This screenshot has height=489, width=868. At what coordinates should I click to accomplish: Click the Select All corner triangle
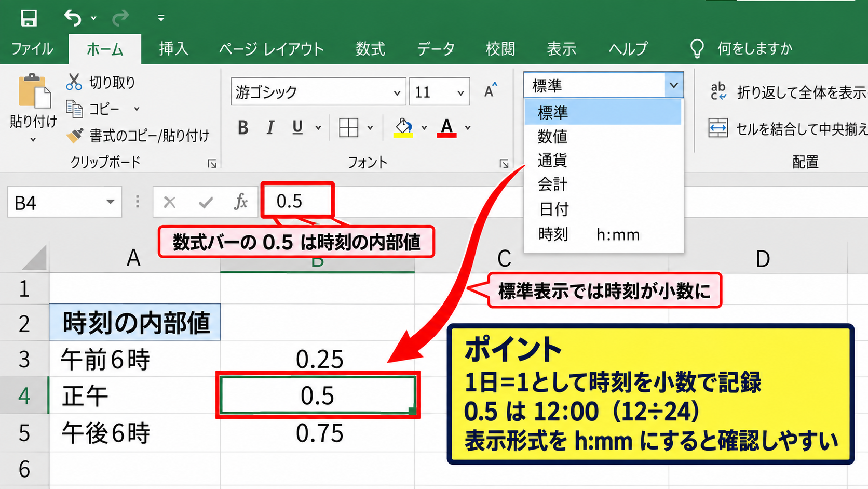pos(34,258)
